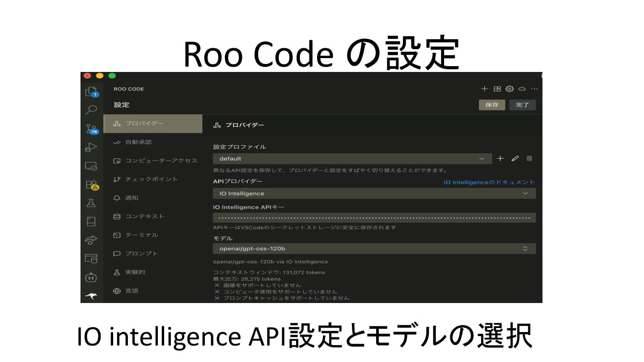Image resolution: width=644 pixels, height=362 pixels.
Task: Click the 最大出力: 26,215 tokens text
Action: pyautogui.click(x=247, y=279)
